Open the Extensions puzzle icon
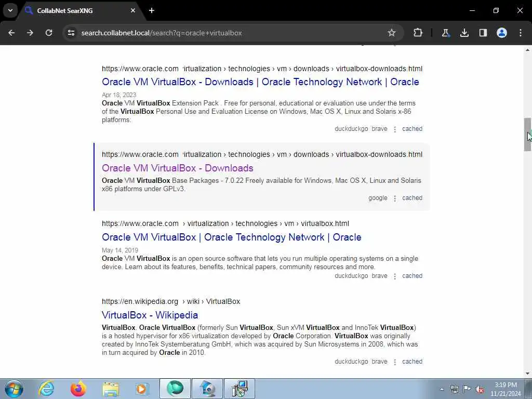 tap(418, 33)
